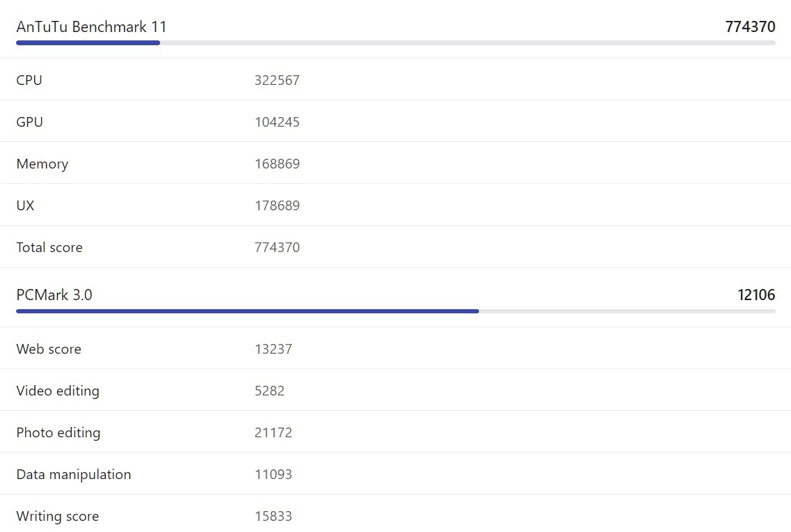Click the PCMark 3.0 progress bar
The image size is (791, 532).
click(395, 311)
